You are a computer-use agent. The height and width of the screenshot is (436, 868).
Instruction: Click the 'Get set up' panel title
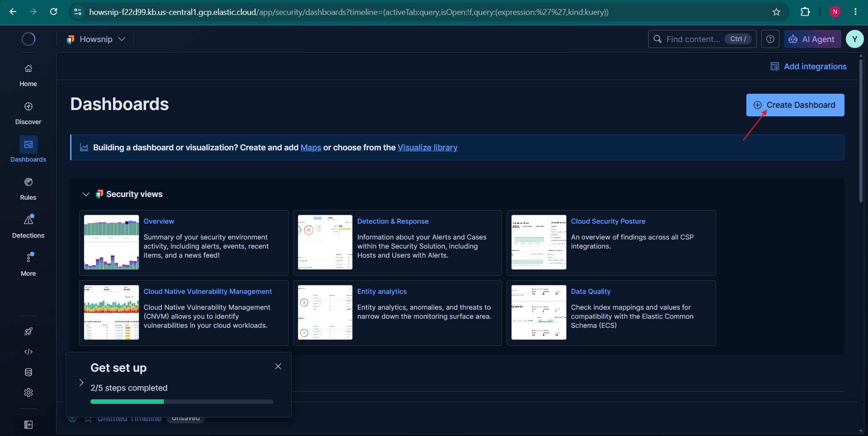pos(119,368)
